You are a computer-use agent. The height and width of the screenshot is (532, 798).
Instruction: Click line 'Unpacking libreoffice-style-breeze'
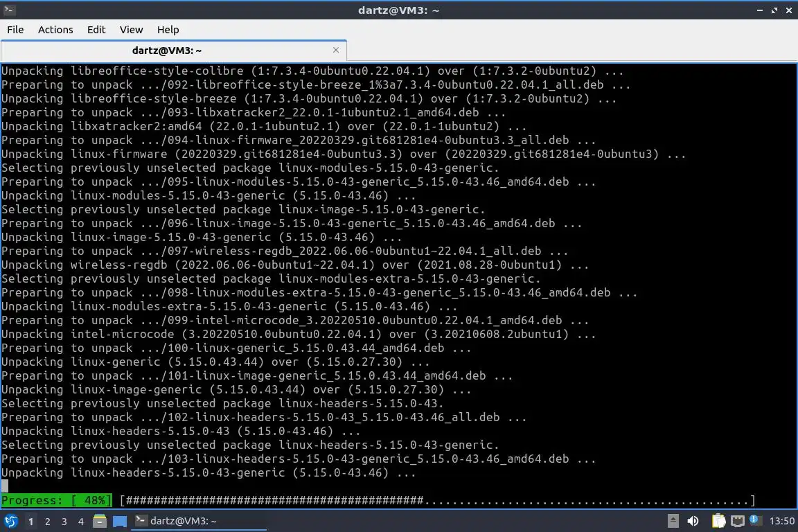pos(309,98)
